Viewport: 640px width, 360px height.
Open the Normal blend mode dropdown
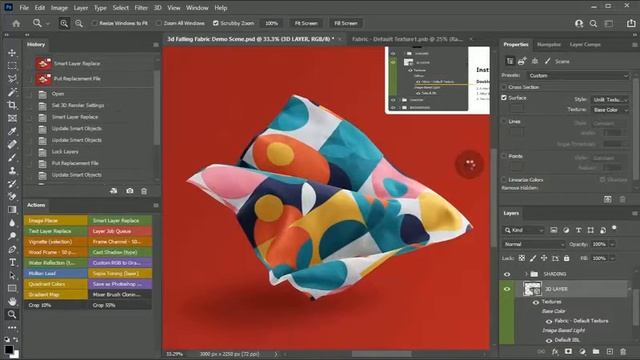(x=534, y=244)
